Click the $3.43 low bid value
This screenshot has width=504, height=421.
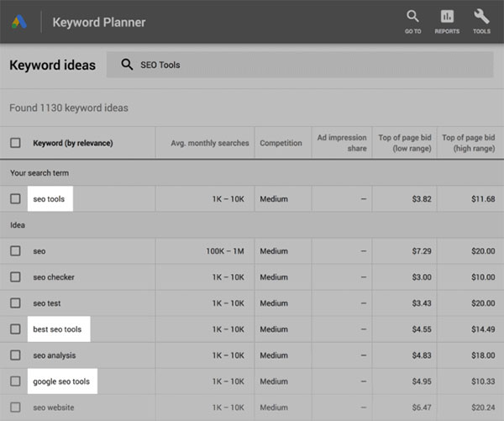click(x=422, y=303)
